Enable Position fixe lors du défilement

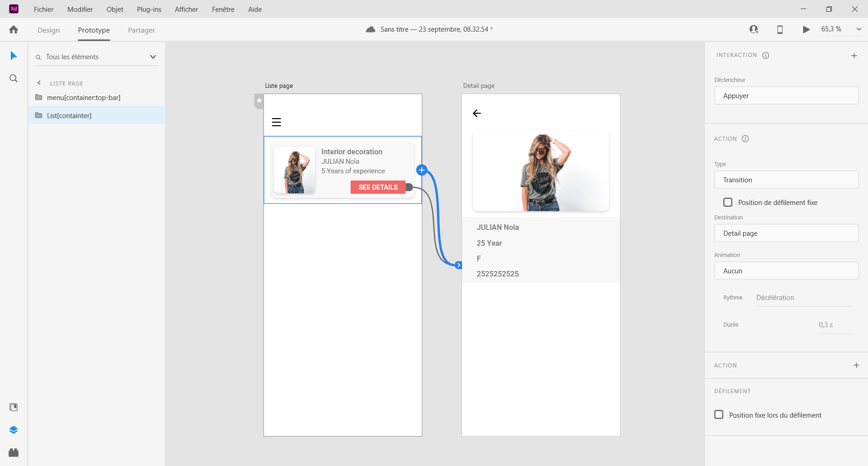(x=719, y=414)
